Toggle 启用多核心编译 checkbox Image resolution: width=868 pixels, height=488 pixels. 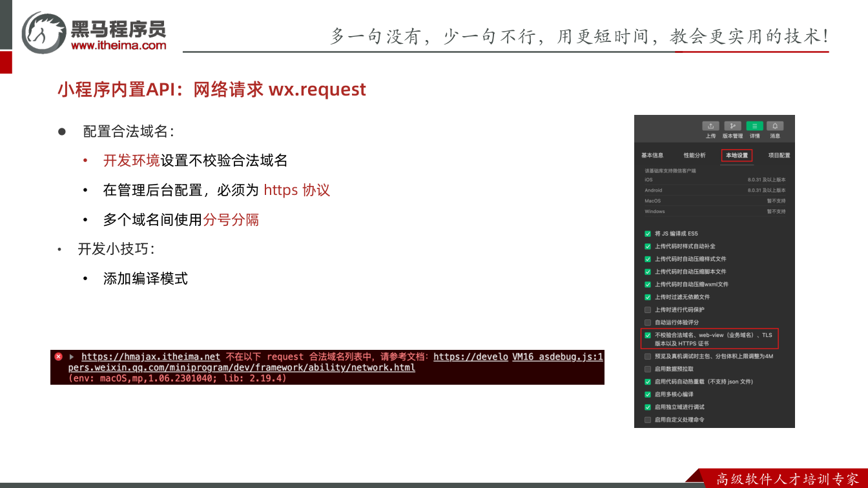coord(648,394)
